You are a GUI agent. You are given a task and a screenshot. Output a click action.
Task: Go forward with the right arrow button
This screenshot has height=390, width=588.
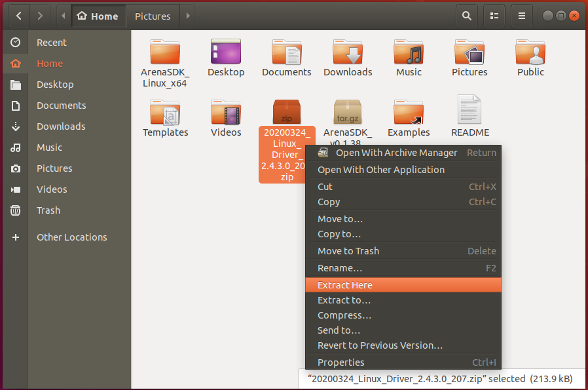pos(41,16)
